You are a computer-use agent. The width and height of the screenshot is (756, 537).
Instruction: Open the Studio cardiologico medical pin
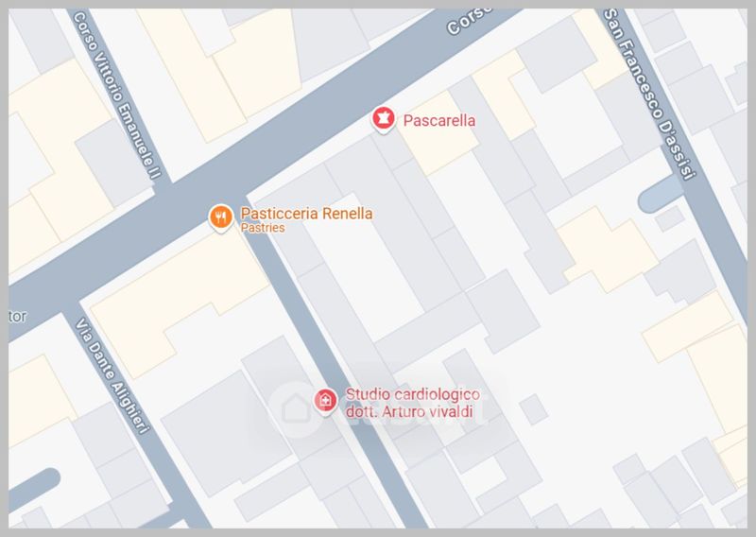click(x=325, y=401)
